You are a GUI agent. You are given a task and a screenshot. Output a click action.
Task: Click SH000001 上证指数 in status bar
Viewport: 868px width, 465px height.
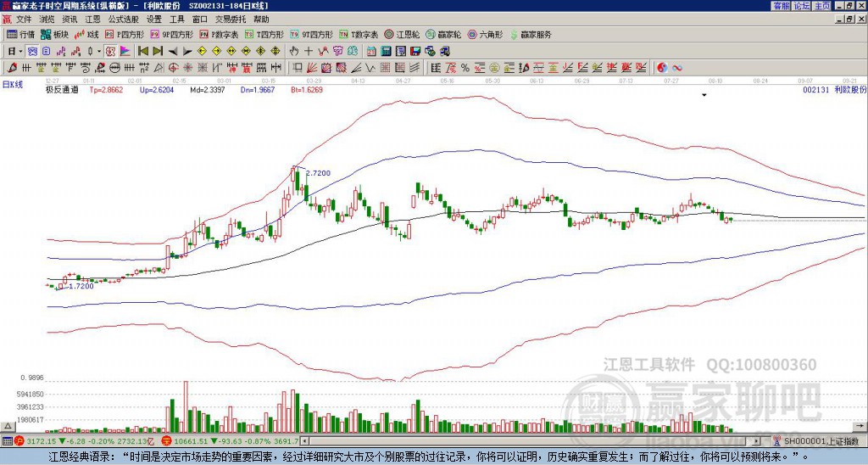821,441
